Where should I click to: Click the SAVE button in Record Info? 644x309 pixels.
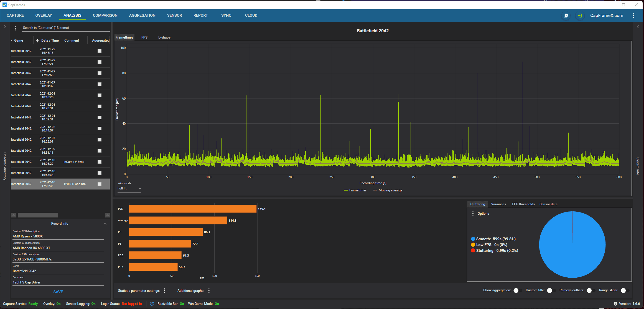pos(58,292)
